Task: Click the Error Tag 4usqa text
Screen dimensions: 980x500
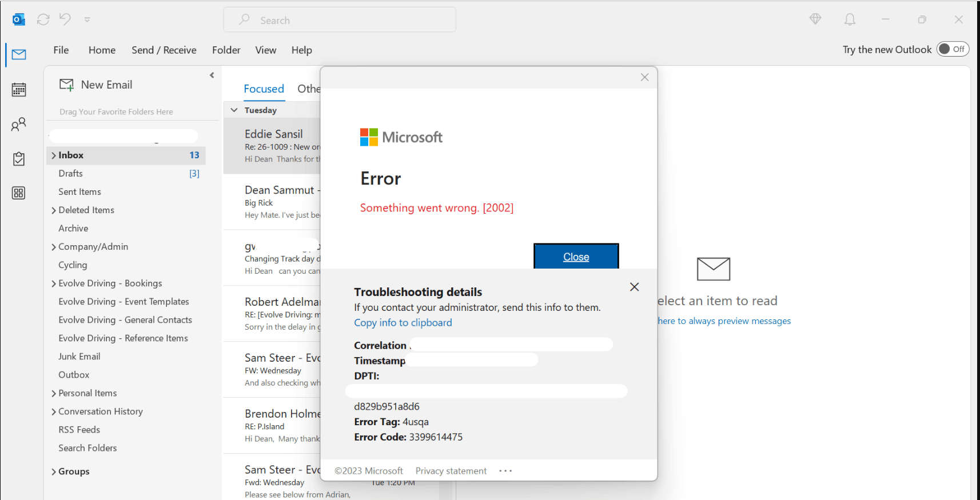Action: pos(391,422)
